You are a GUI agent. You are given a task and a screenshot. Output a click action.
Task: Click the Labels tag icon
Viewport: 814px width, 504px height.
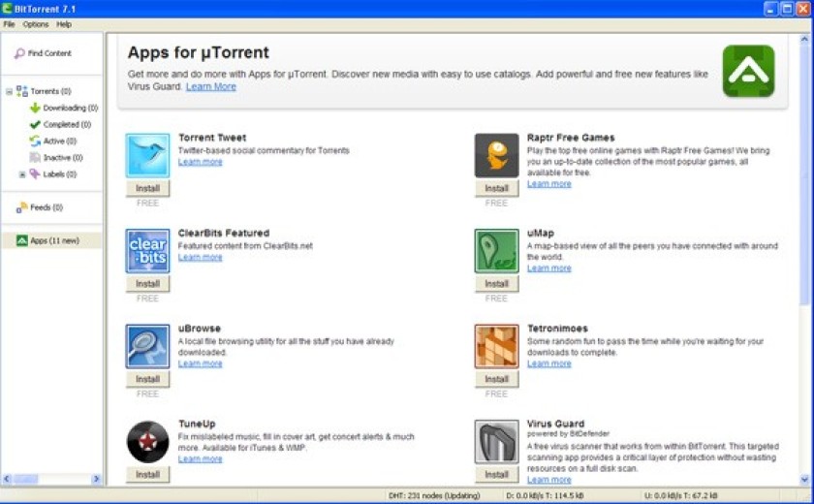(x=35, y=173)
